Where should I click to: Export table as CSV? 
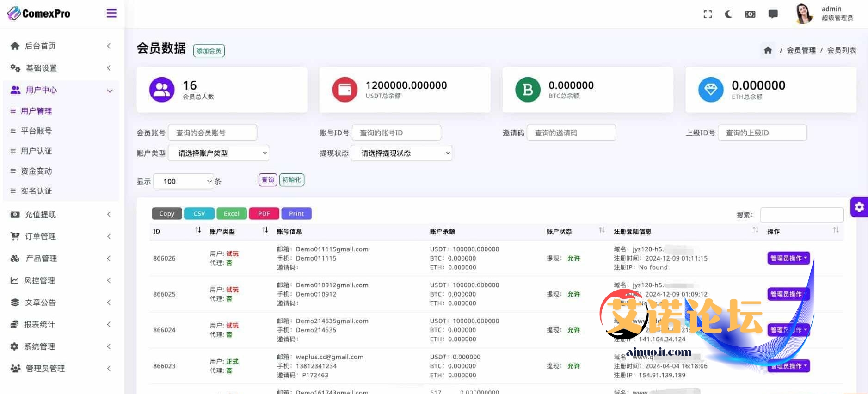[x=199, y=213]
